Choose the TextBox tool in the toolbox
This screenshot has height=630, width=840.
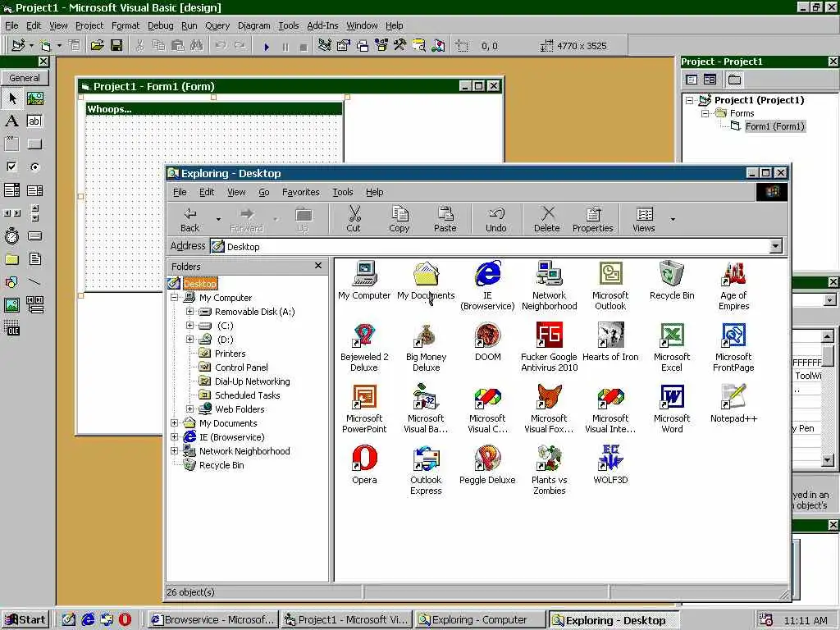pyautogui.click(x=34, y=121)
